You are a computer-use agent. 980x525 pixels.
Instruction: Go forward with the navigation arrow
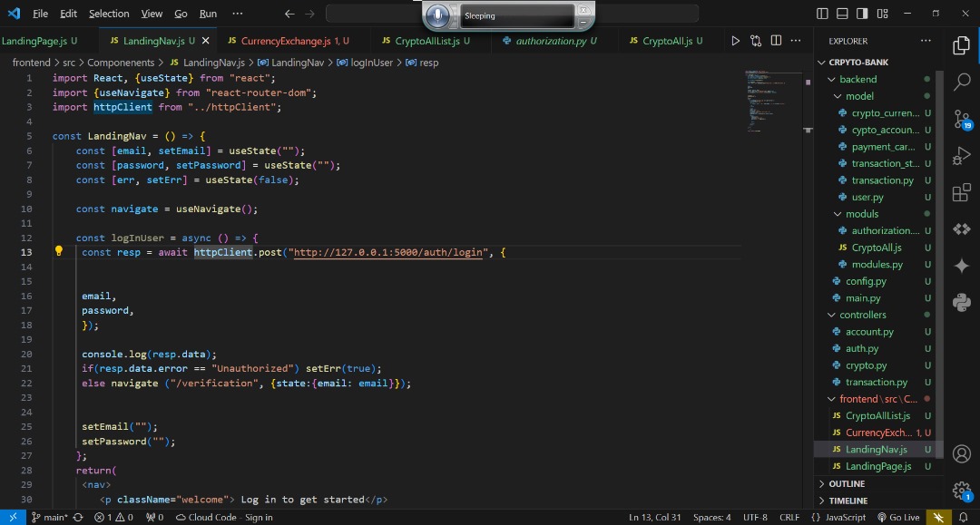[x=310, y=14]
